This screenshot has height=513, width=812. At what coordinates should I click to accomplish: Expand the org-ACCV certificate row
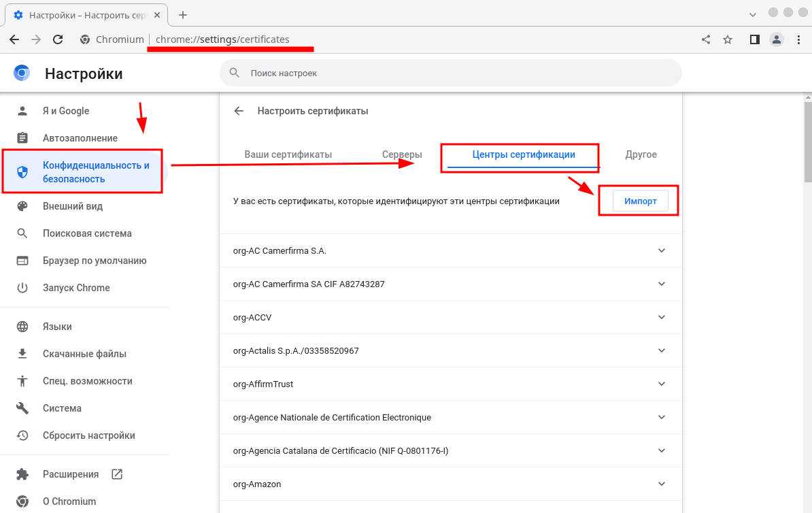tap(662, 317)
